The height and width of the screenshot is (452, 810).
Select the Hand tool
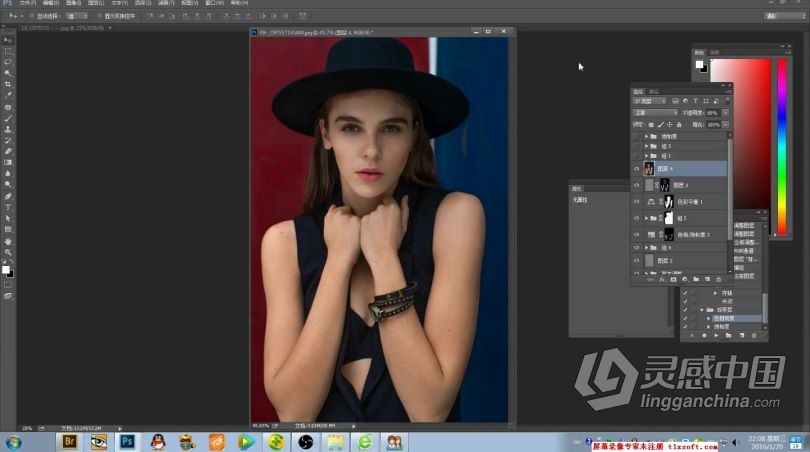pyautogui.click(x=8, y=241)
